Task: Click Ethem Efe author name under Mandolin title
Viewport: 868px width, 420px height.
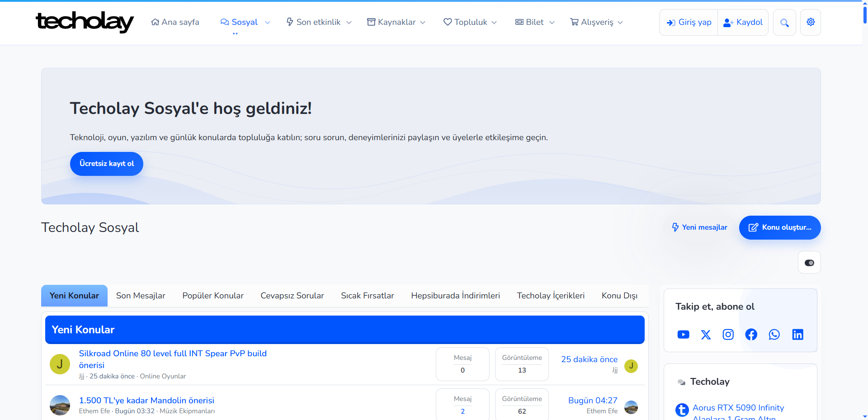Action: [x=94, y=411]
